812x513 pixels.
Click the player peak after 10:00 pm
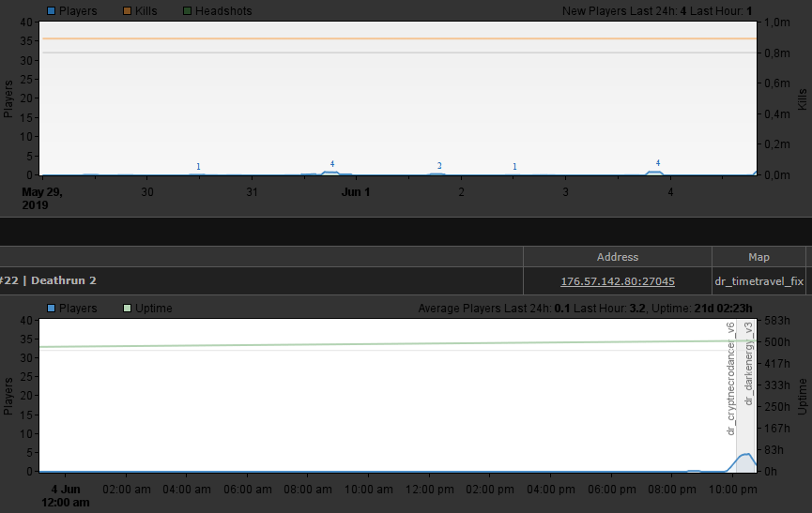pos(745,455)
